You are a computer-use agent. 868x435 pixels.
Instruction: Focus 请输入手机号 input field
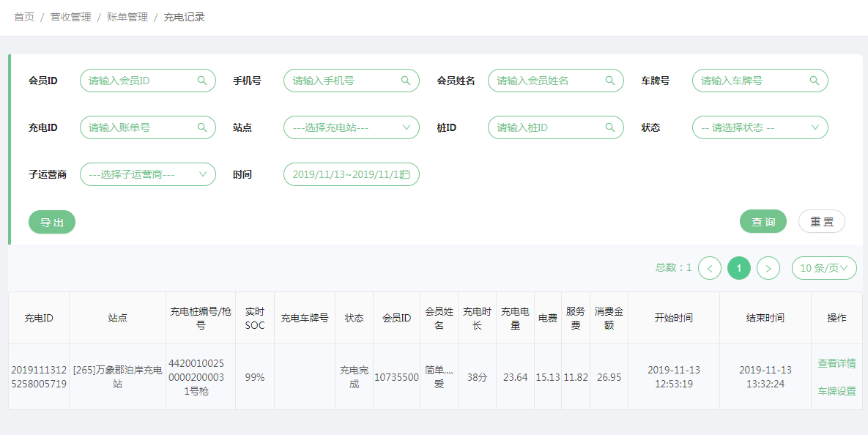pos(352,81)
